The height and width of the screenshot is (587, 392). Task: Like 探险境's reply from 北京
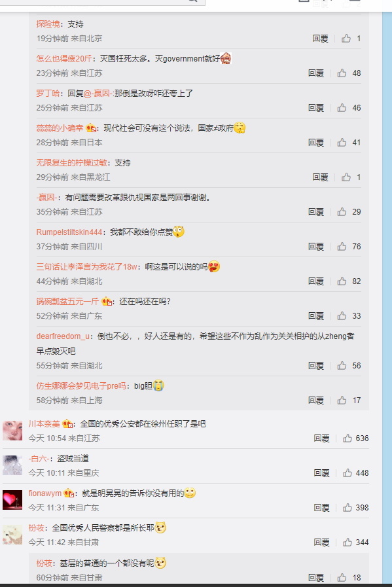pyautogui.click(x=346, y=38)
